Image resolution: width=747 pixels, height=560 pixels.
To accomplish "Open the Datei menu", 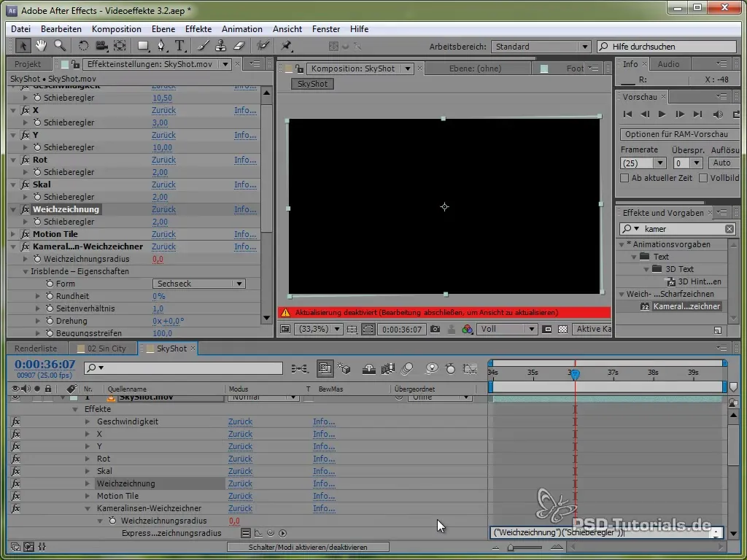I will tap(21, 29).
